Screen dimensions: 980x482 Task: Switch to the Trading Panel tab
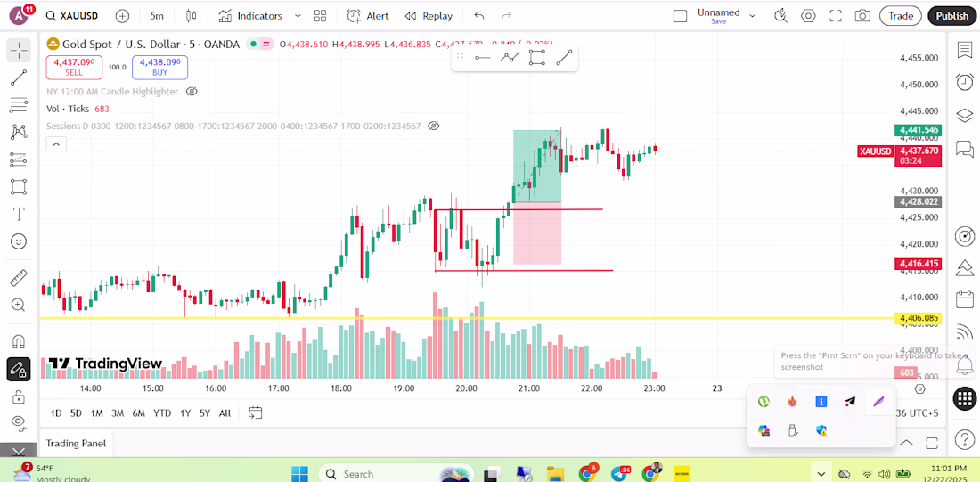coord(76,443)
